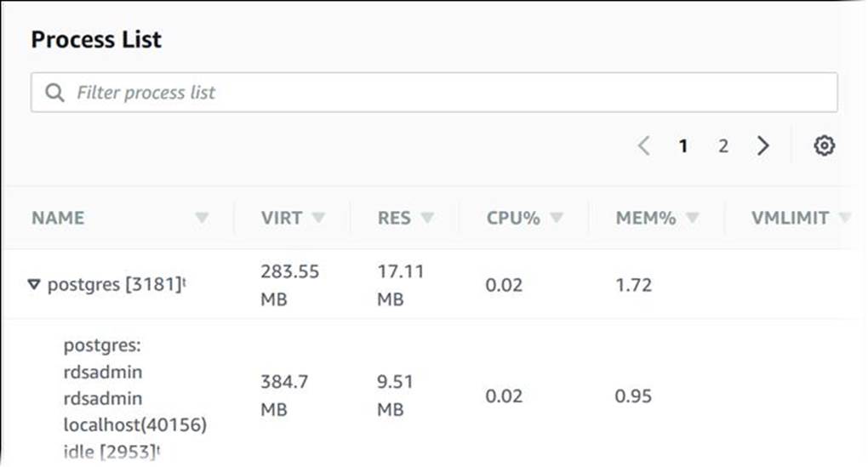This screenshot has width=868, height=467.
Task: Click the search magnifier icon
Action: coord(55,93)
